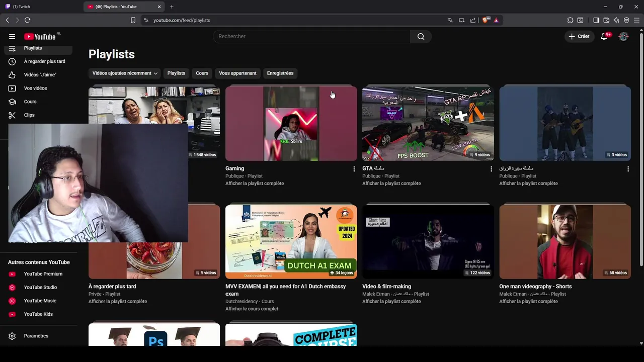The width and height of the screenshot is (644, 362).
Task: Click 'Afficher la playlist complète' under GTA
Action: click(391, 184)
